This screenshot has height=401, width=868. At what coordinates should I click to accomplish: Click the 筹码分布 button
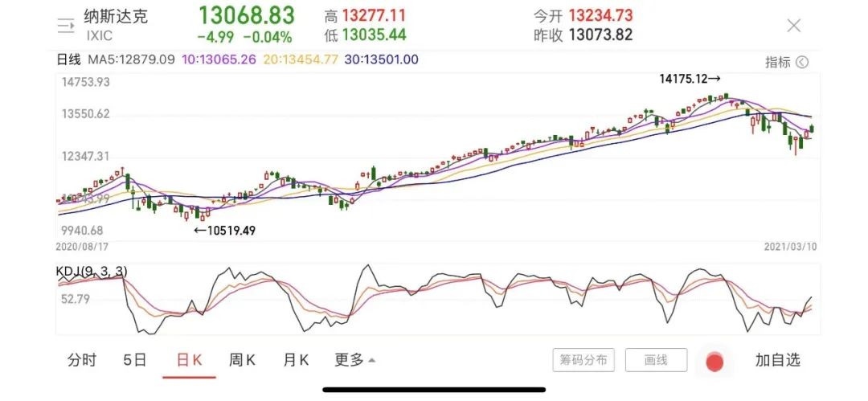tap(583, 360)
